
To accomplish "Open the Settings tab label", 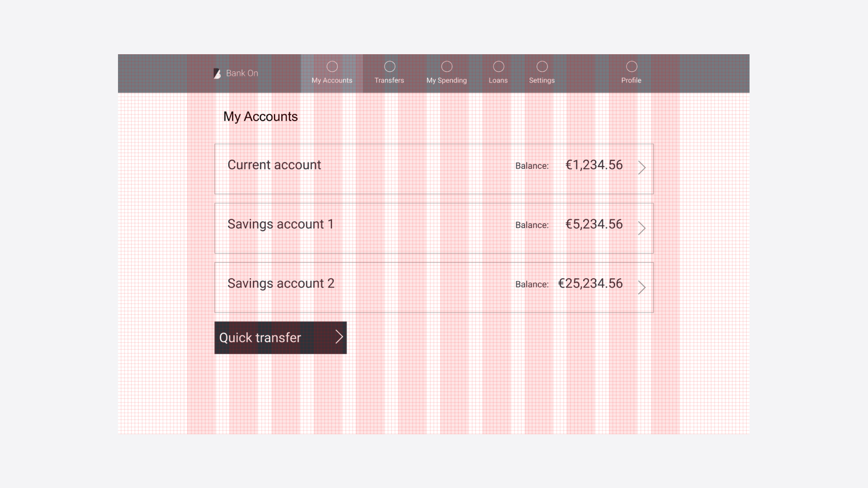I will click(x=542, y=80).
